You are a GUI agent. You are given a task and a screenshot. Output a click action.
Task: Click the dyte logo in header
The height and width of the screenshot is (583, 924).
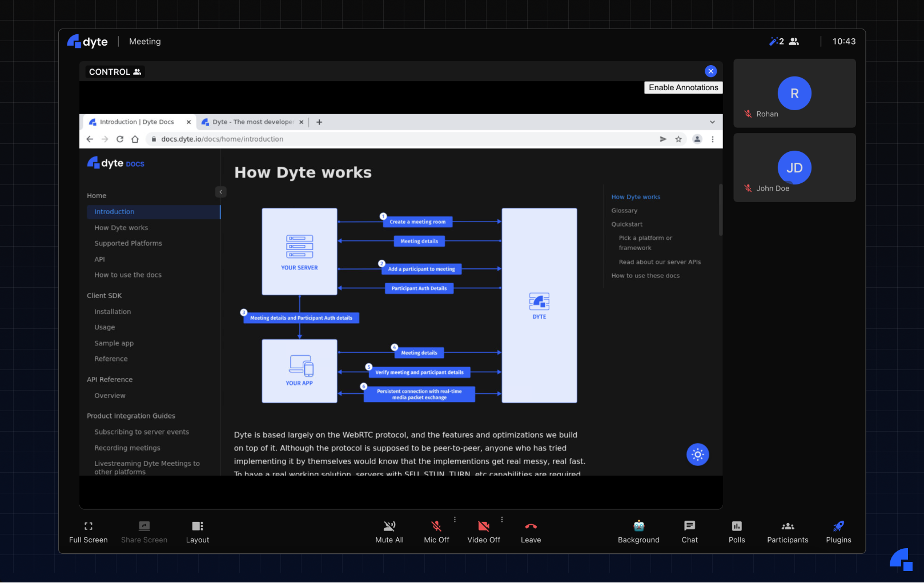(87, 41)
